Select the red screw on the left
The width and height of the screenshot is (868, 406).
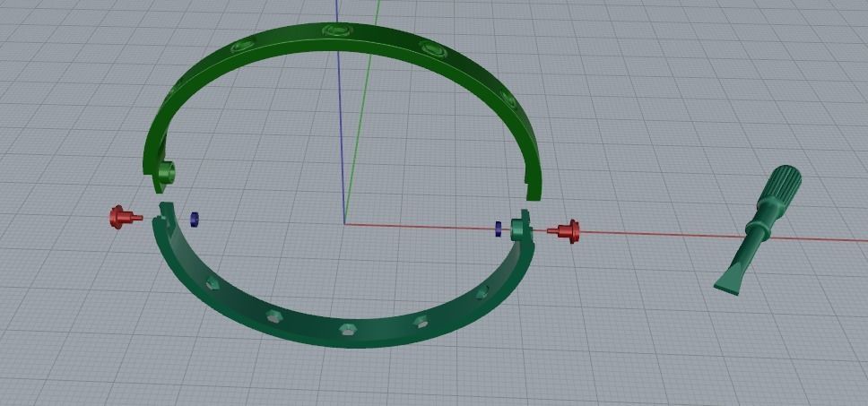[x=125, y=217]
